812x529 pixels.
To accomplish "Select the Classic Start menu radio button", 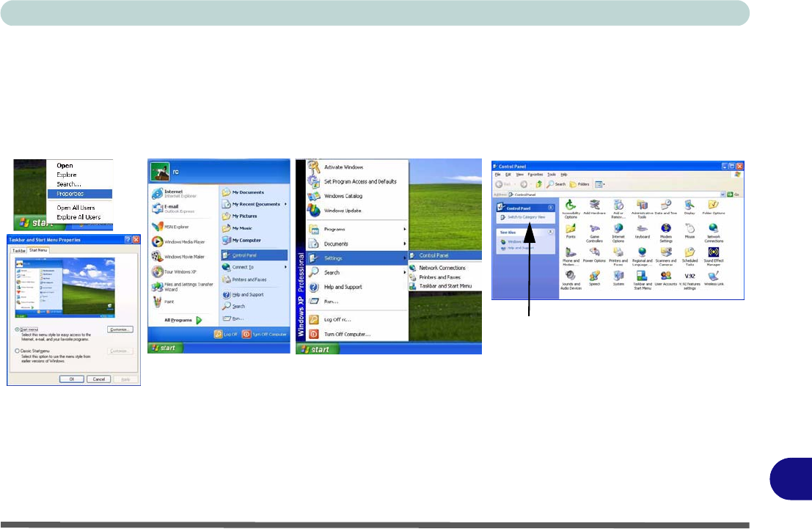I will tap(17, 351).
